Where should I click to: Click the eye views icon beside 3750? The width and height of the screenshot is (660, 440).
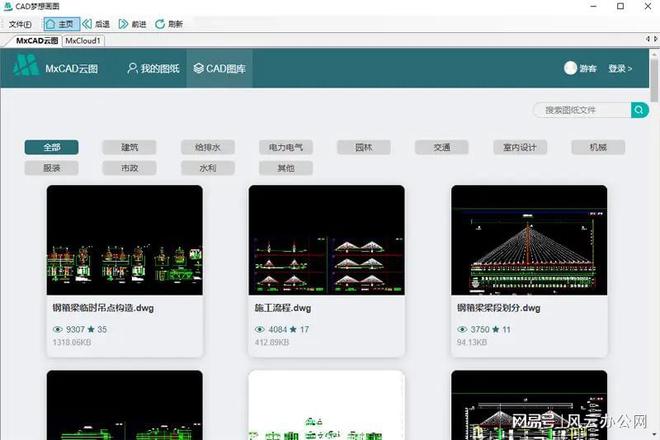coord(462,329)
